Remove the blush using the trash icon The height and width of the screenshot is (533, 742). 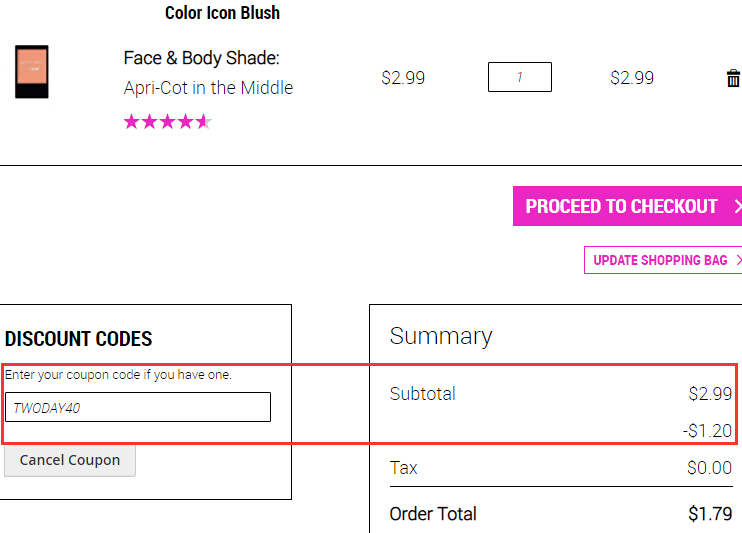733,78
